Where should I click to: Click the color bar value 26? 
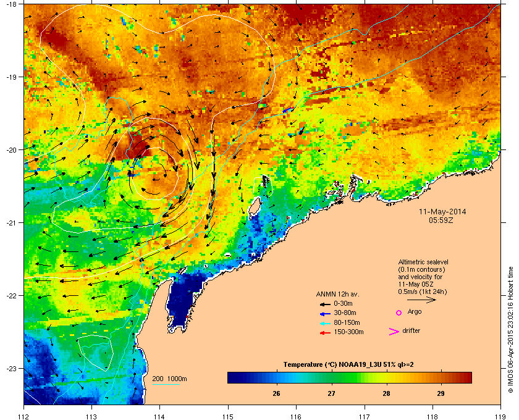point(276,393)
